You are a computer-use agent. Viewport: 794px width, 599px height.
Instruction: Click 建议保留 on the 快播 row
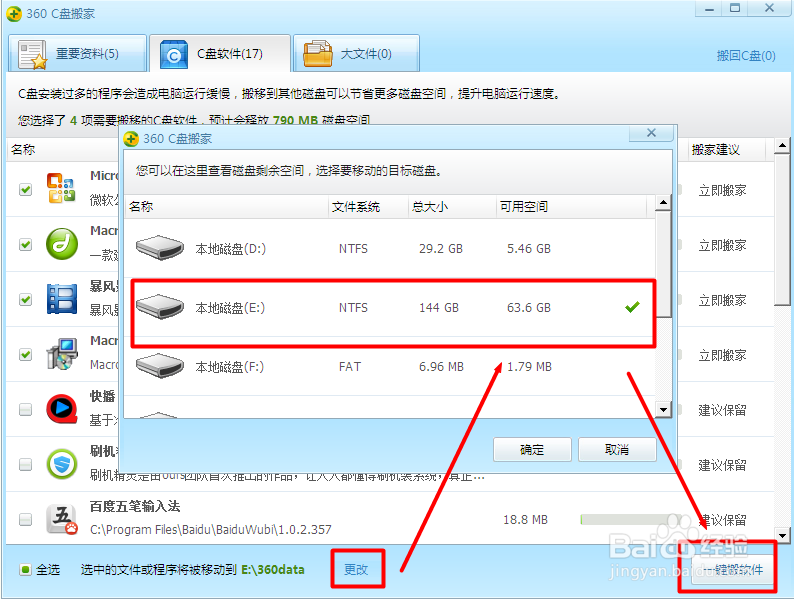point(722,410)
